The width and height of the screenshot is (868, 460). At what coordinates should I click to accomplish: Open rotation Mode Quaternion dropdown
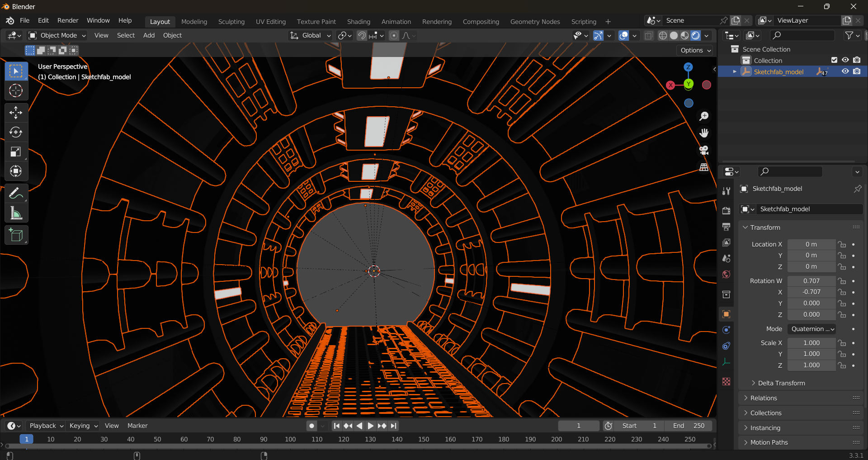point(811,329)
